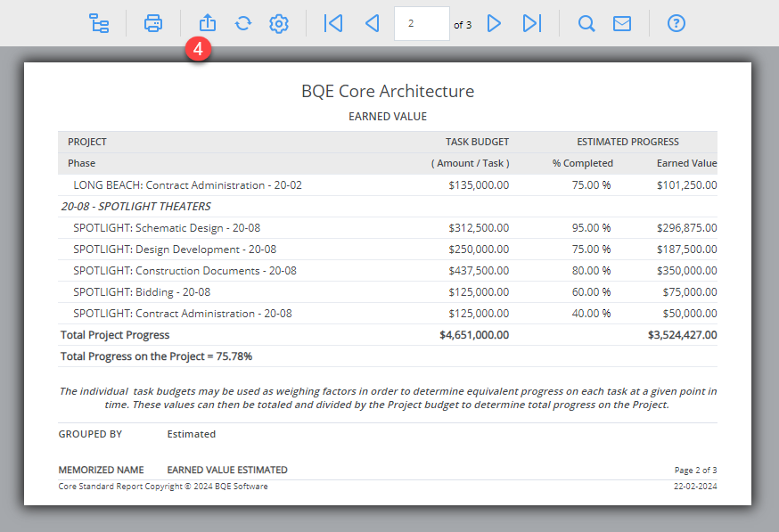
Task: Click the 20-08 - SPOTLIGHT THEATERS group heading
Action: click(136, 207)
